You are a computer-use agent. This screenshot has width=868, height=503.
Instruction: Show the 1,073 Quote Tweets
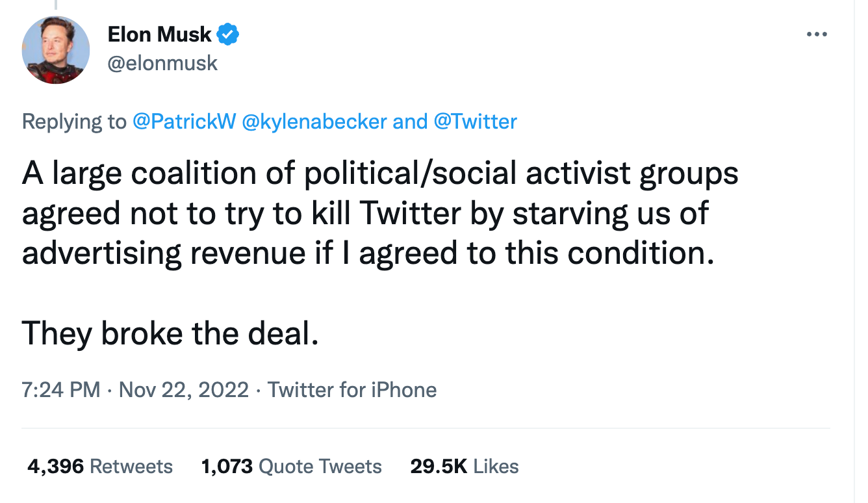coord(292,467)
